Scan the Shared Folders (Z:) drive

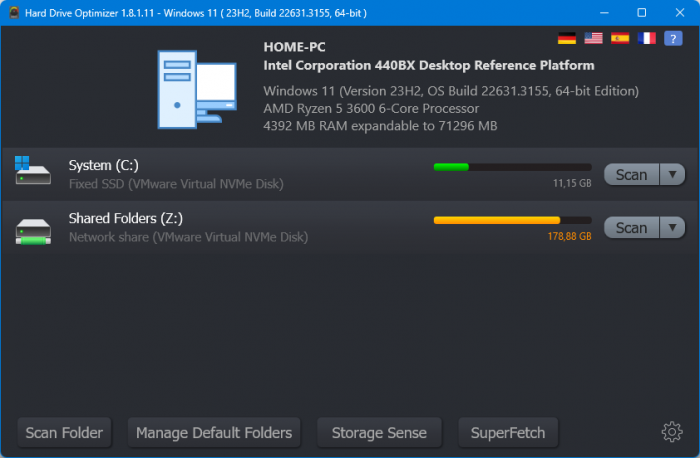click(631, 227)
